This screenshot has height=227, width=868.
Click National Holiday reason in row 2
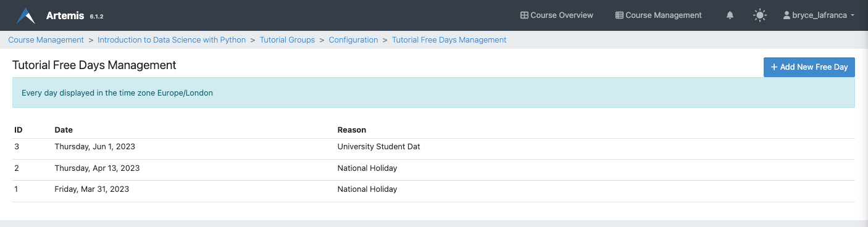367,168
